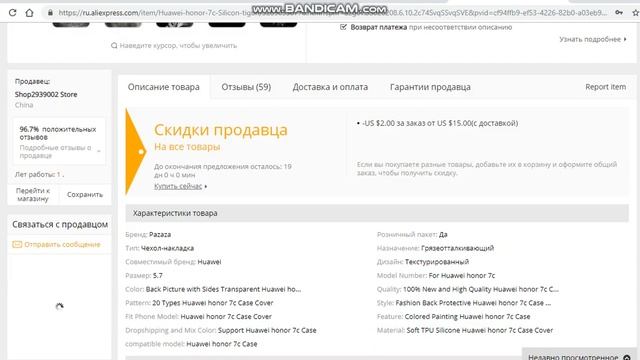
Task: Select the first product thumbnail image
Action: click(x=71, y=24)
